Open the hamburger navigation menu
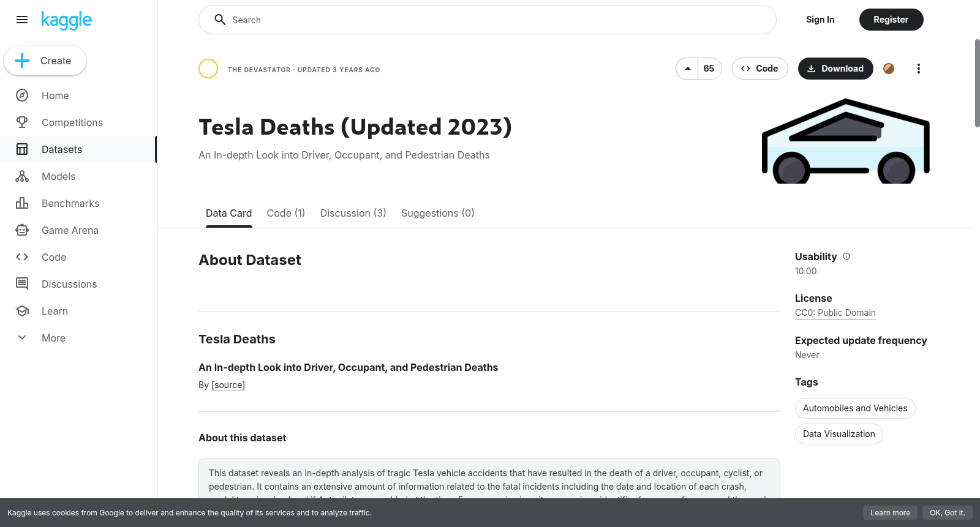Screen dimensions: 980x527 click(x=22, y=20)
